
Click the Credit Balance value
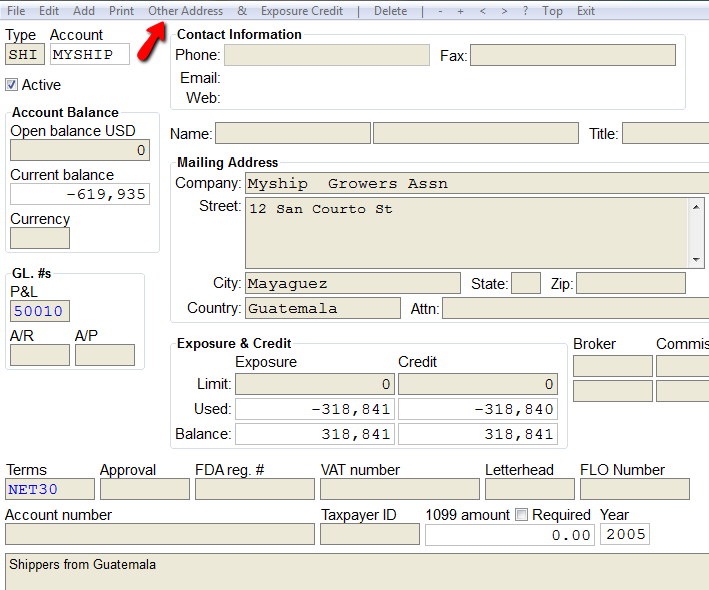(478, 434)
